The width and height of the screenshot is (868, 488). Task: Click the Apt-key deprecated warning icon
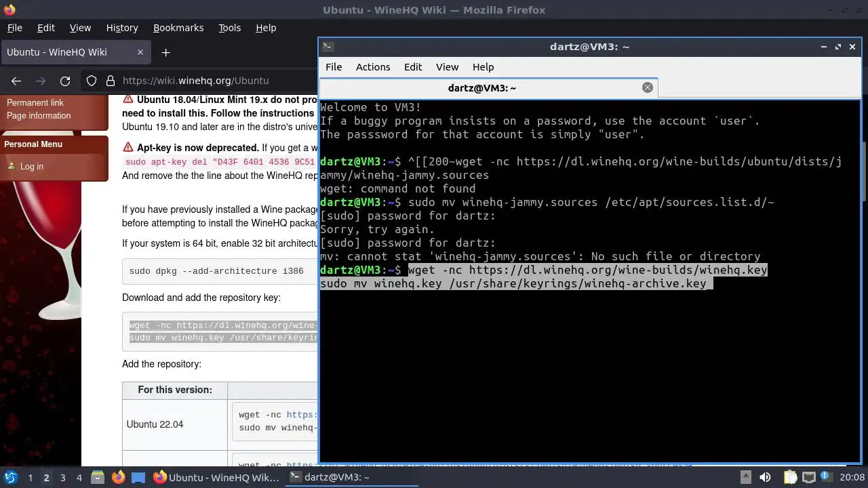tap(128, 147)
